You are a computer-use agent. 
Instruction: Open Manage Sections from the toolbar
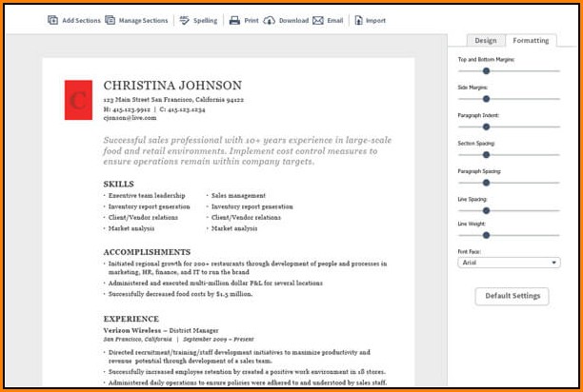tap(111, 20)
